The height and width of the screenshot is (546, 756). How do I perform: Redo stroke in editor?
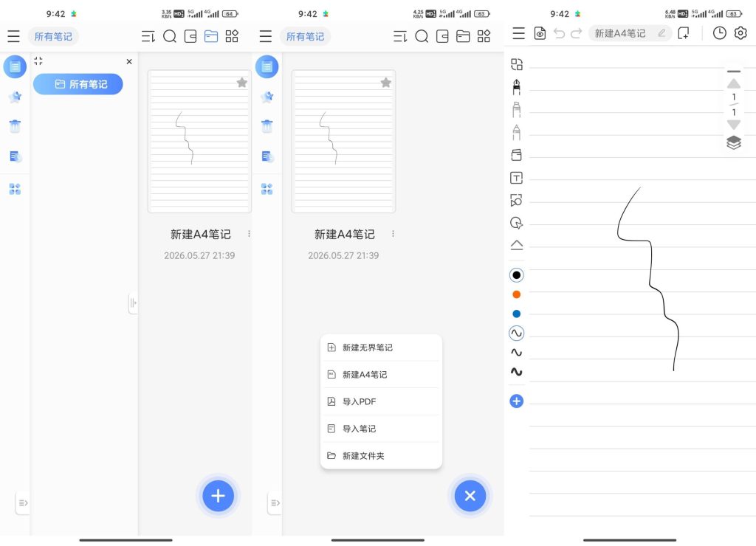(x=576, y=33)
